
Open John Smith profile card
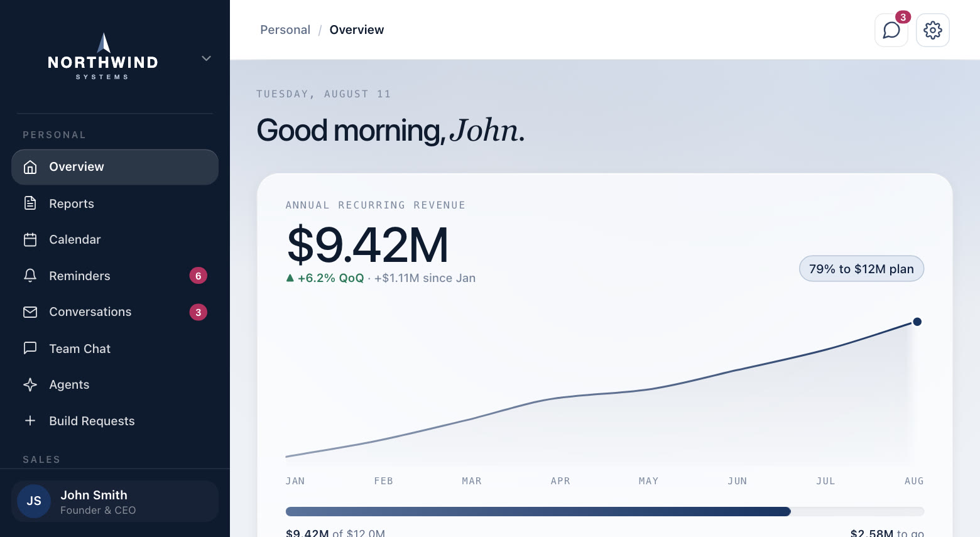(x=115, y=501)
